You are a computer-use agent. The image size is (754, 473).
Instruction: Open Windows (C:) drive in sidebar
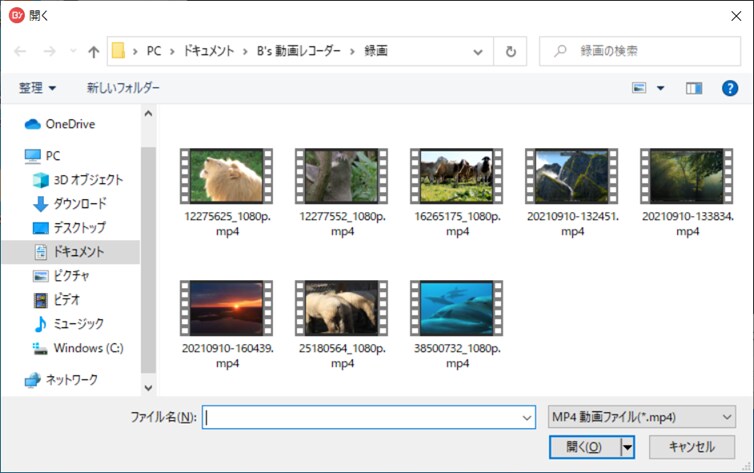tap(88, 348)
